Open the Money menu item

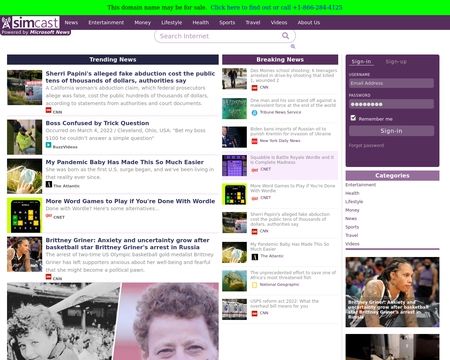pos(143,22)
